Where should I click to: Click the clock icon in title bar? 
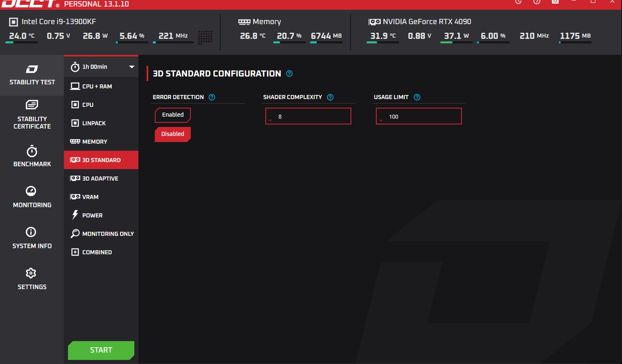(x=518, y=1)
